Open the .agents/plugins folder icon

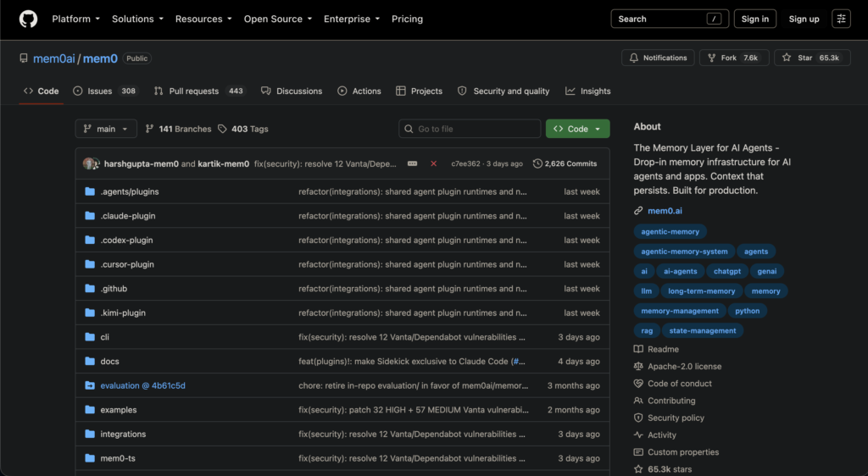click(90, 191)
